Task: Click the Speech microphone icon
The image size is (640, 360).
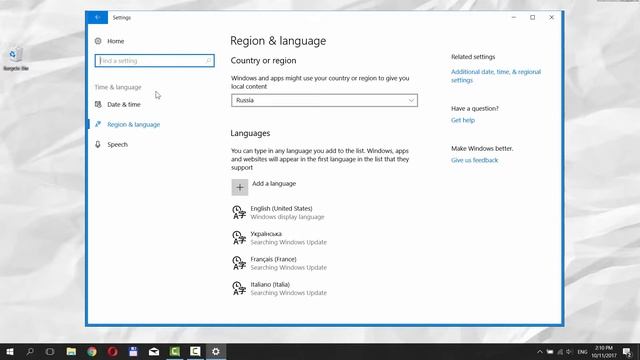Action: point(98,144)
